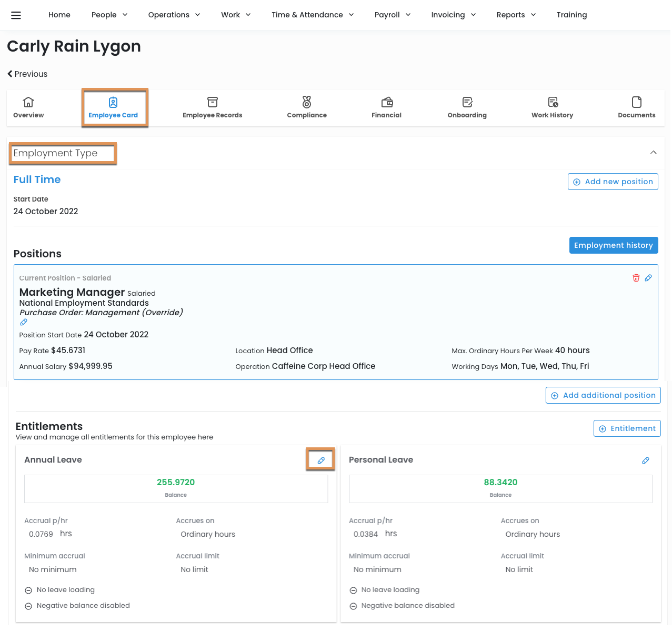Image resolution: width=672 pixels, height=631 pixels.
Task: Delete the Marketing Manager position
Action: 636,278
